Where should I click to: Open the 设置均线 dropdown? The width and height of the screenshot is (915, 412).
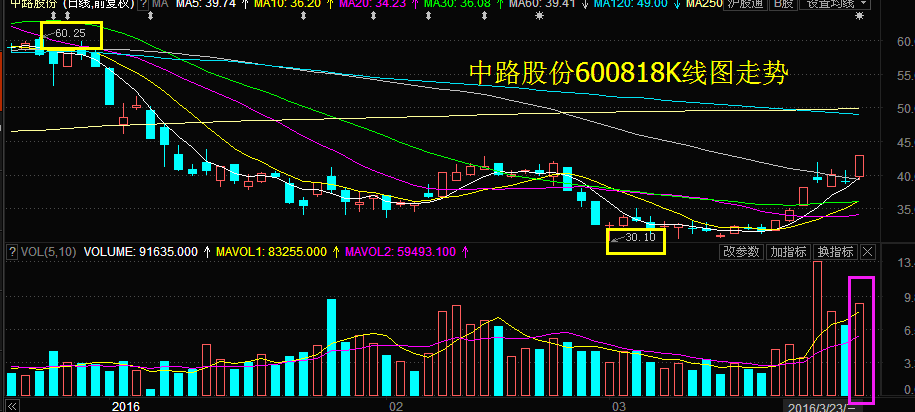[x=837, y=5]
